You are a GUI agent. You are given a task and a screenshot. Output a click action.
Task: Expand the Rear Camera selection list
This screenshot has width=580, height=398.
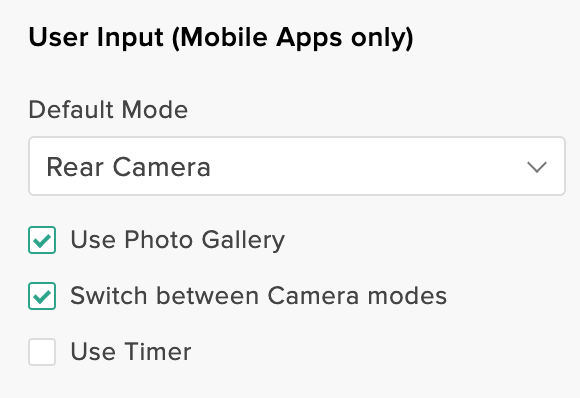pyautogui.click(x=297, y=166)
